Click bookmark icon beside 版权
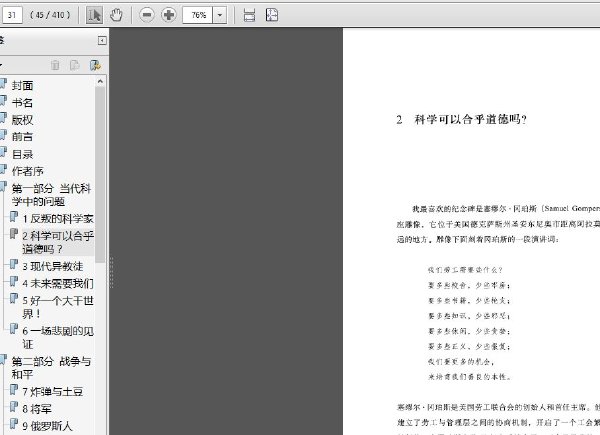The width and height of the screenshot is (600, 435). [3, 118]
